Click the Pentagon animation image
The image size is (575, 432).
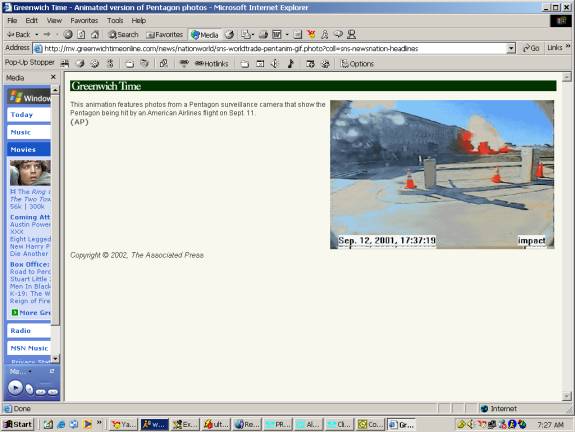point(442,175)
